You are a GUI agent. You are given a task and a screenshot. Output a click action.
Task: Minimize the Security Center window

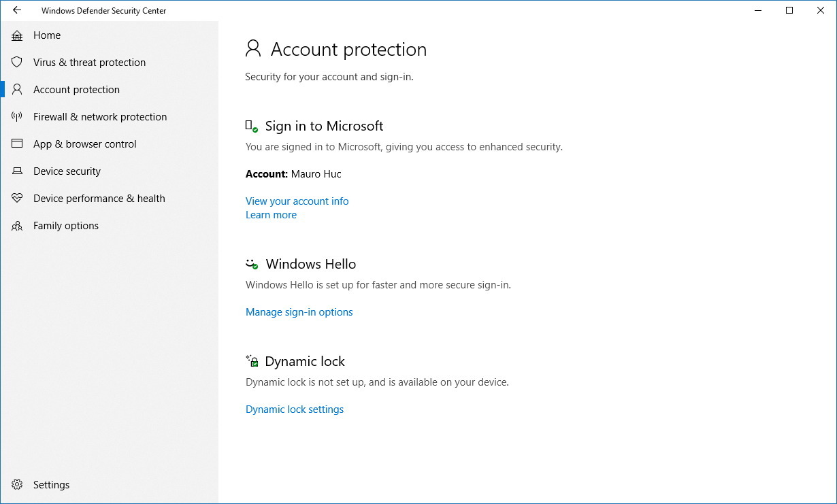coord(759,10)
